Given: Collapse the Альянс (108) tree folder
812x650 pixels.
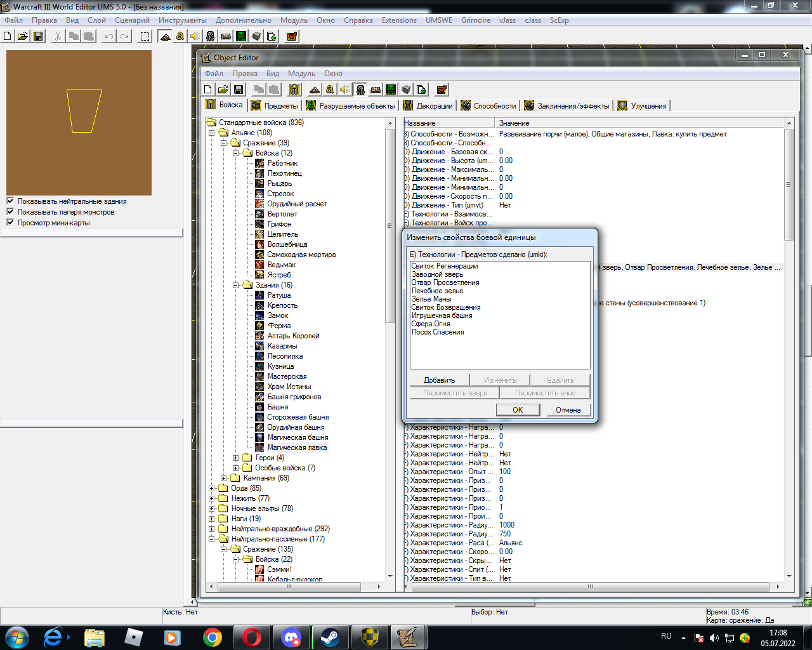Looking at the screenshot, I should [212, 133].
